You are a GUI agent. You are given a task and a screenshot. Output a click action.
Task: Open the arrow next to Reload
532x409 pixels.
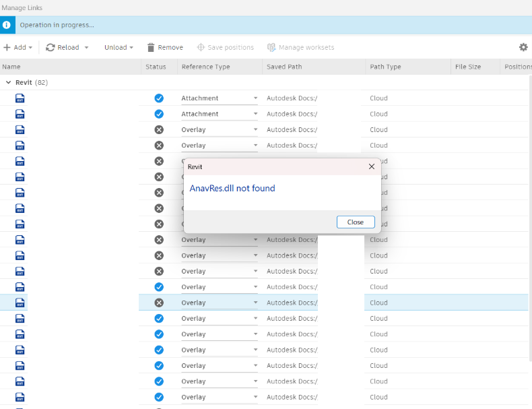pyautogui.click(x=86, y=48)
